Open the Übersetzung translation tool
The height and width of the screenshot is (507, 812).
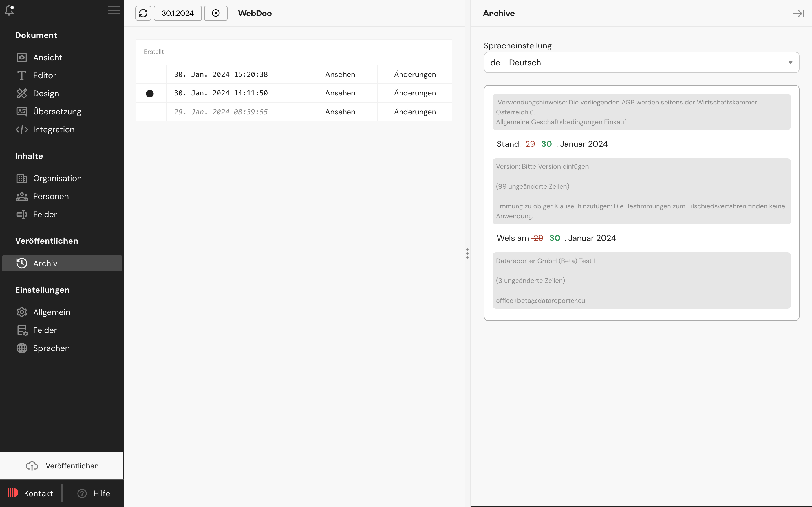[x=57, y=112]
